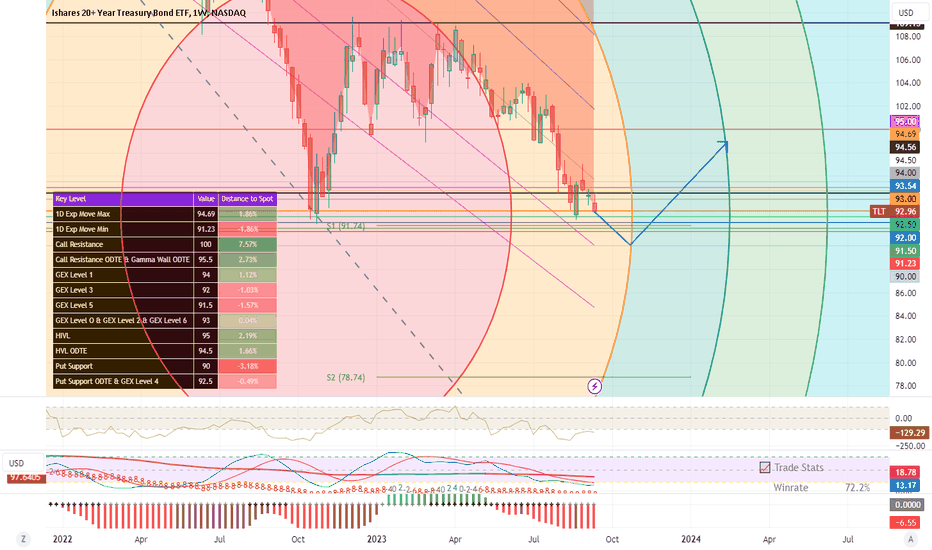Toggle the Z timezone button on time axis

pos(23,539)
